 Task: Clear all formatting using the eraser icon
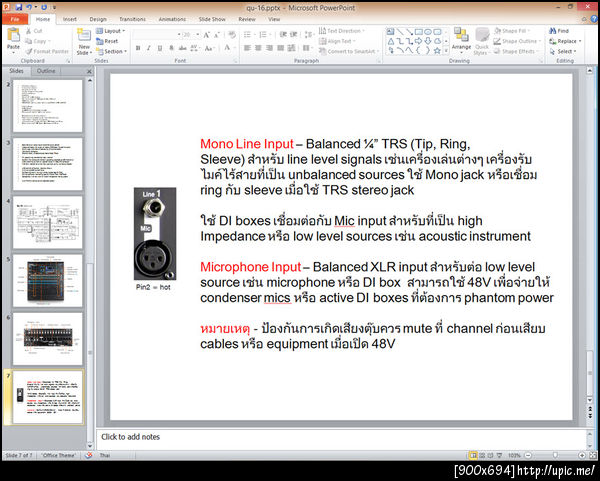(x=232, y=35)
